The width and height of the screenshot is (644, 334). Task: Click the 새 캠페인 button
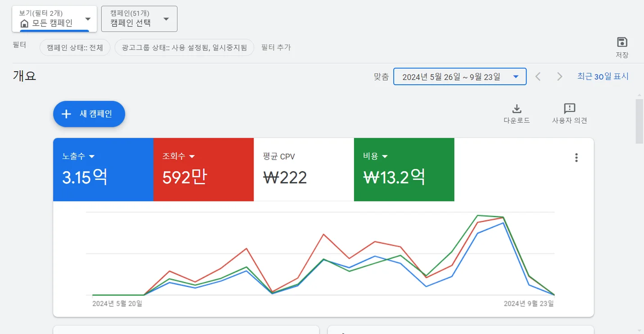89,114
